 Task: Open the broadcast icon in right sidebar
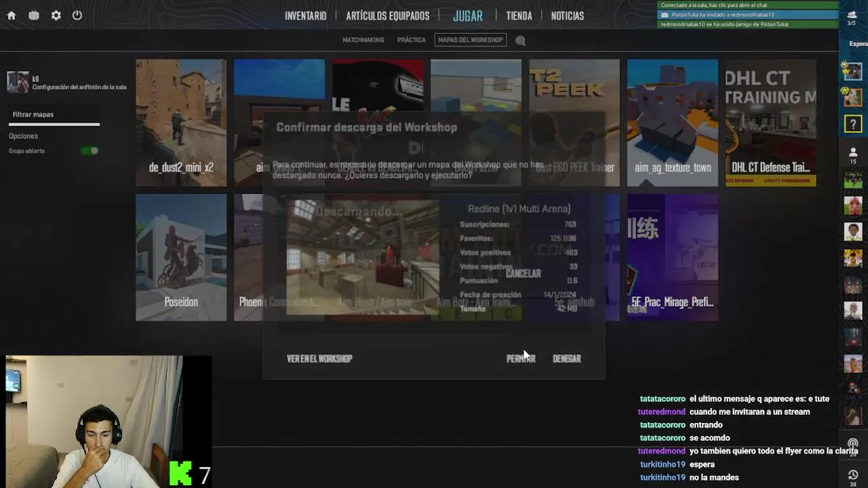[x=853, y=444]
